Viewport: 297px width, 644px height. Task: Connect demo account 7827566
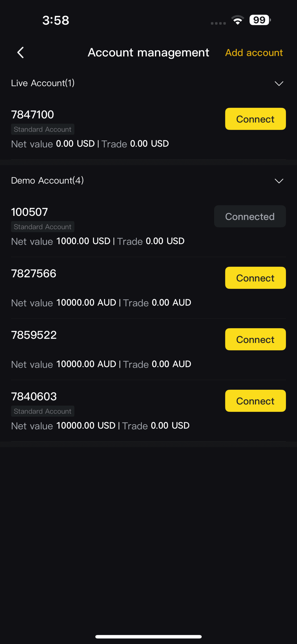pos(255,278)
